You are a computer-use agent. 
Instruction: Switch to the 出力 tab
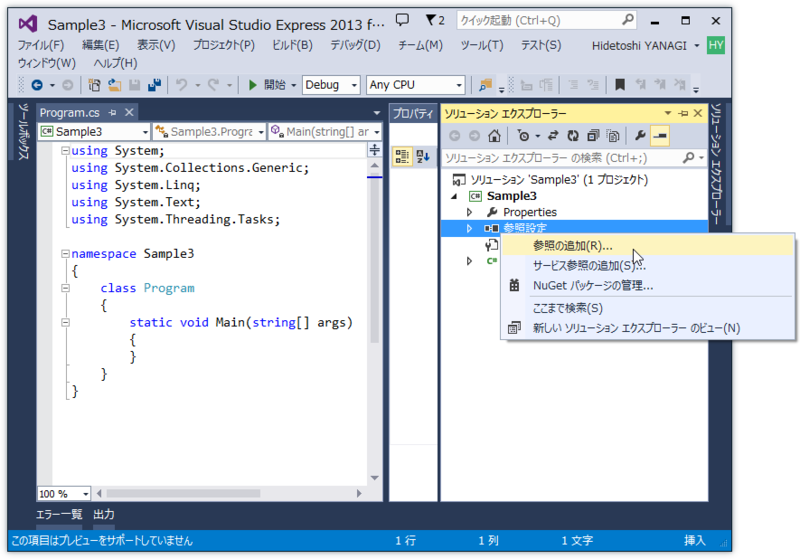[104, 514]
